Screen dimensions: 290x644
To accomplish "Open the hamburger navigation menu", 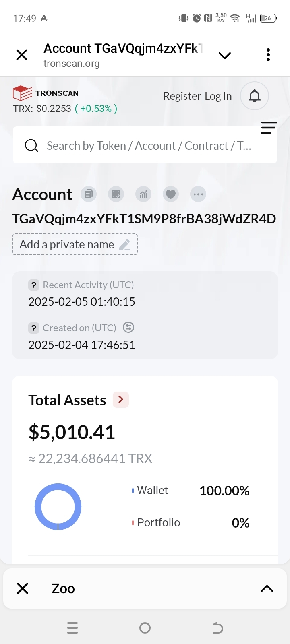I will [x=269, y=128].
